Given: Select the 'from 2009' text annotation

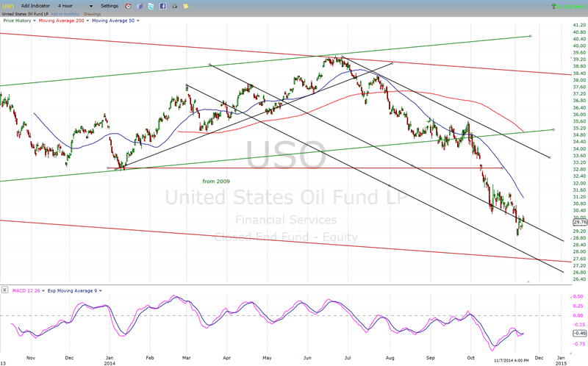Looking at the screenshot, I should 216,181.
